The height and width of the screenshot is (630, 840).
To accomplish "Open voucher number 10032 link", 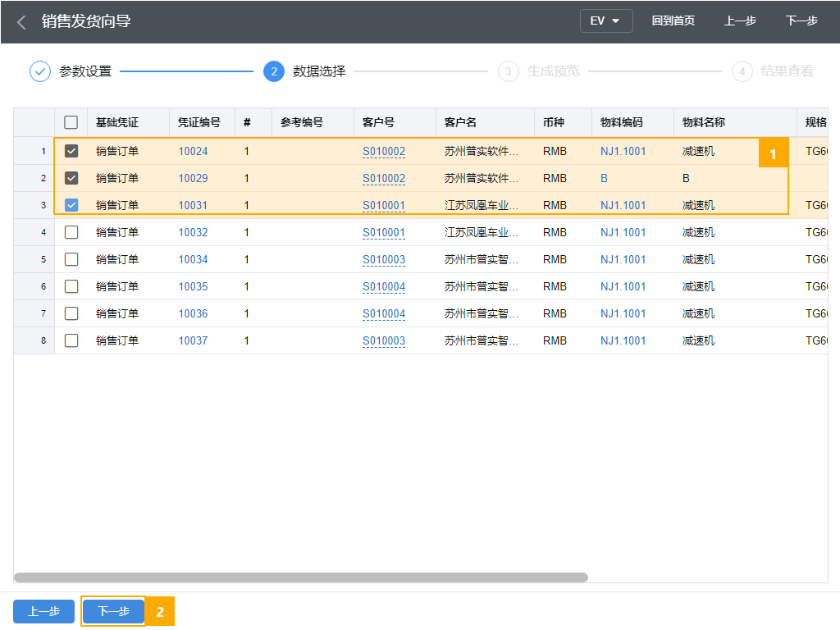I will click(193, 232).
